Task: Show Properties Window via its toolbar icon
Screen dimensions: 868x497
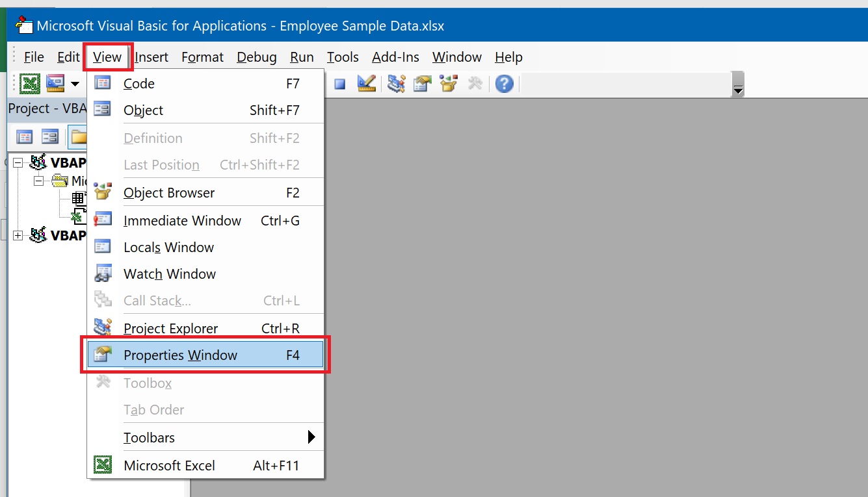Action: (x=423, y=83)
